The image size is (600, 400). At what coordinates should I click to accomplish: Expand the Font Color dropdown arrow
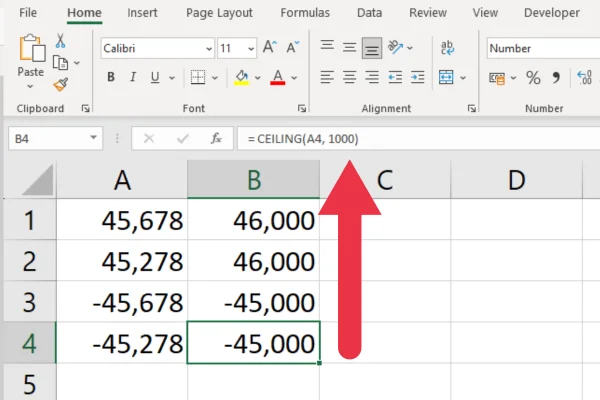tap(294, 78)
